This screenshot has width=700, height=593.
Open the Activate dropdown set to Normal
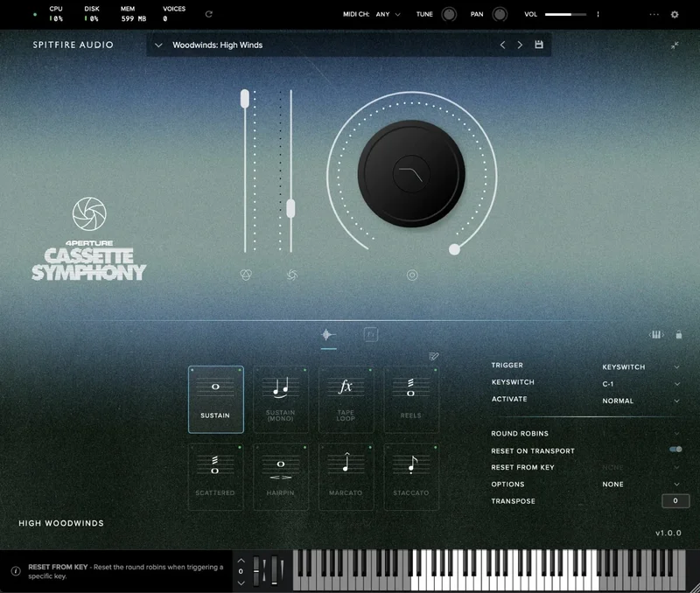tap(641, 401)
